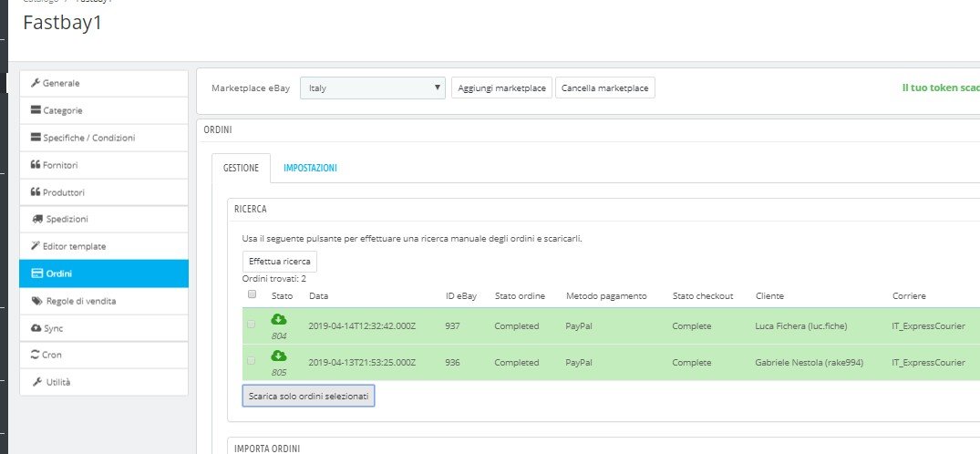Open Specifiche / Condizioni in the sidebar
This screenshot has width=980, height=454.
pyautogui.click(x=88, y=138)
